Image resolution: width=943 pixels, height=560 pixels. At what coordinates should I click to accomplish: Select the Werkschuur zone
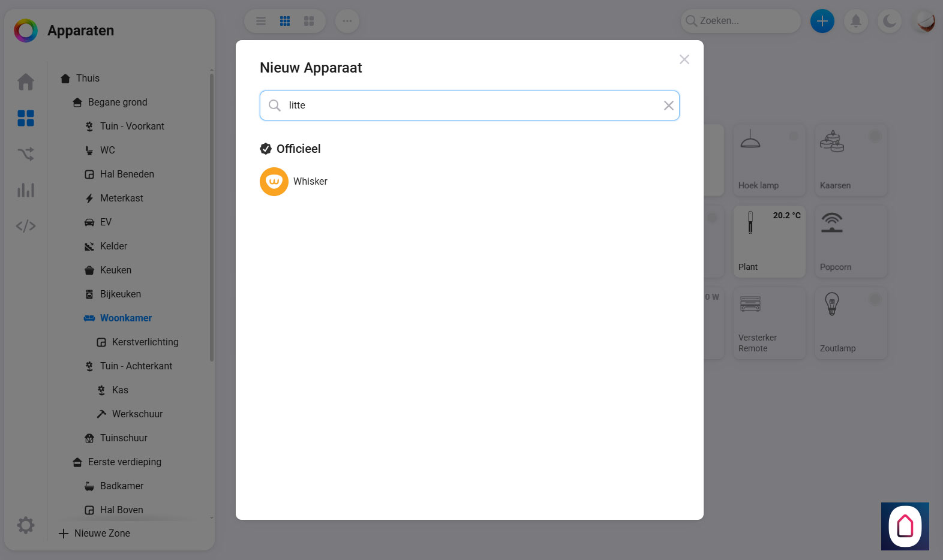coord(137,414)
